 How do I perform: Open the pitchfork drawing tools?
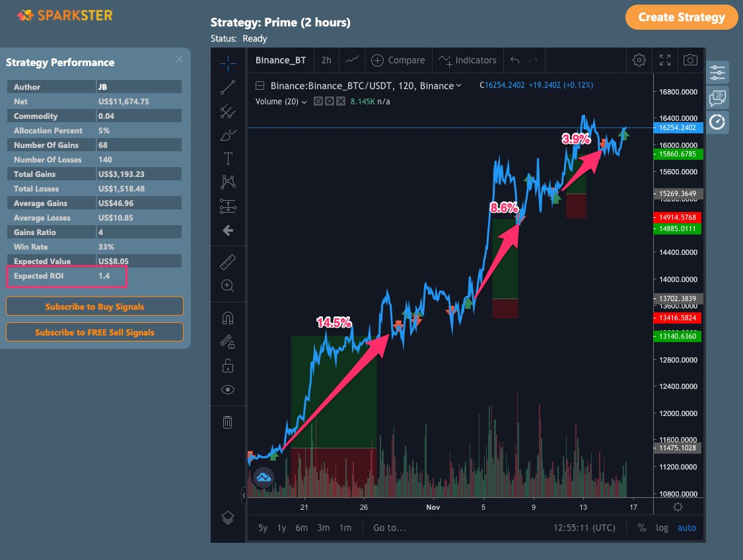(x=228, y=112)
